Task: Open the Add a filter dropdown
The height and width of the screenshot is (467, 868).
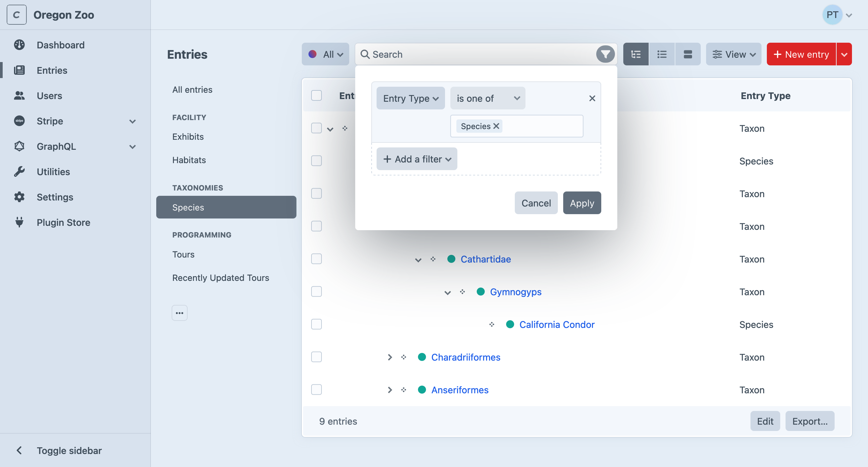Action: (417, 159)
